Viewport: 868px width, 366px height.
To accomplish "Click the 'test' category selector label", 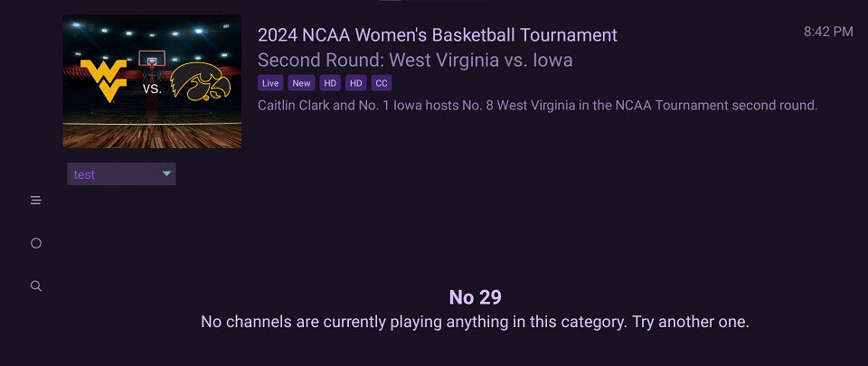I will point(85,174).
